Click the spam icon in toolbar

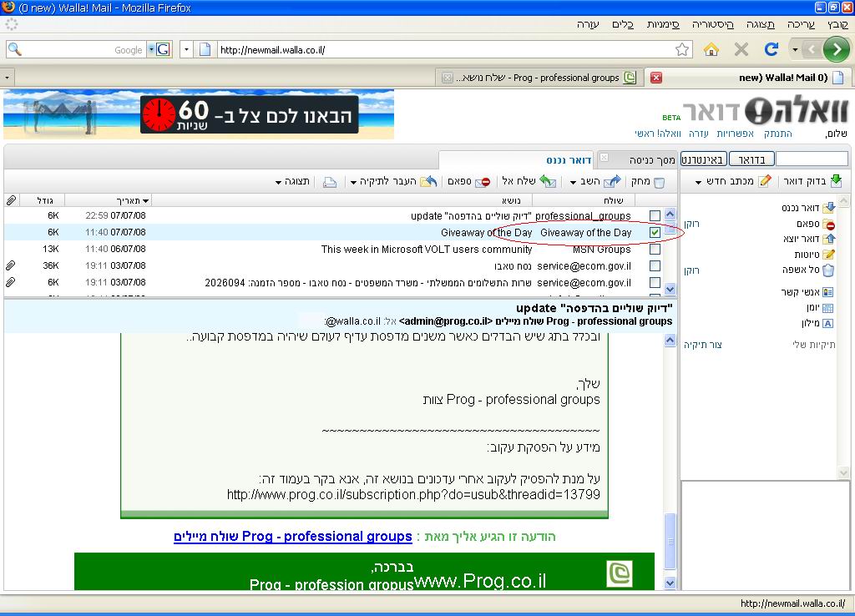pos(483,182)
